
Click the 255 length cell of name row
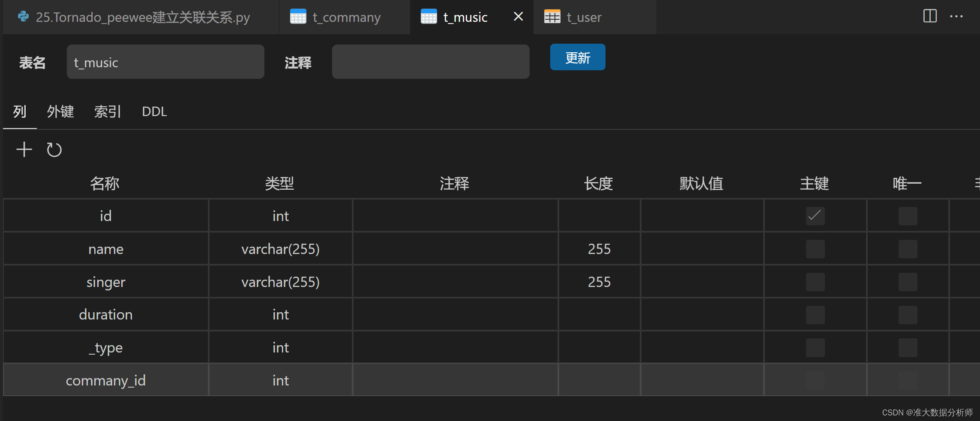pos(599,249)
